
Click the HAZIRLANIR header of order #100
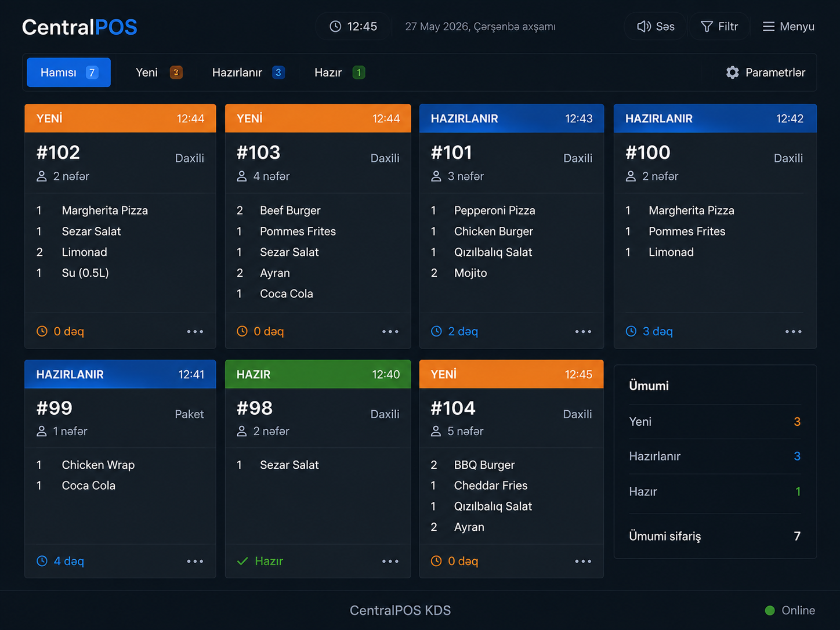[x=715, y=118]
